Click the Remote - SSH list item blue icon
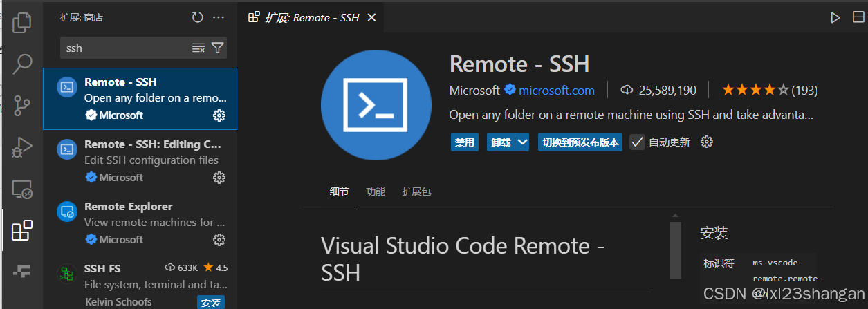Viewport: 868px width, 309px height. coord(66,87)
